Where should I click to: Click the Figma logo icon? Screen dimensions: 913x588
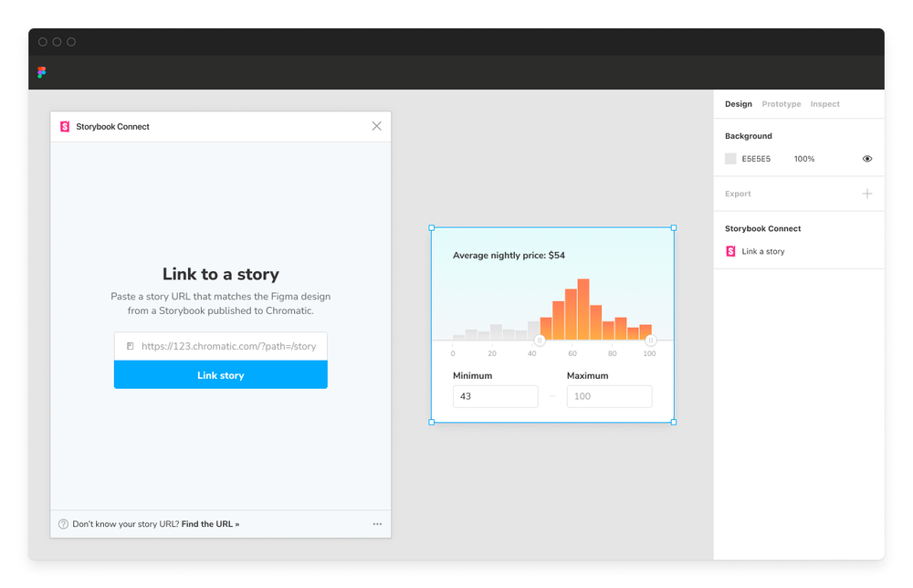coord(41,72)
